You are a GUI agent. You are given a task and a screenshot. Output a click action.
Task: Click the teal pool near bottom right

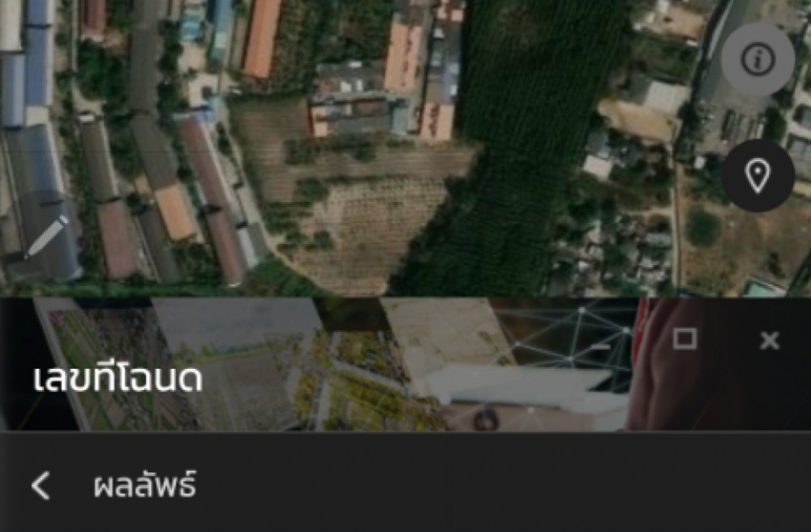pyautogui.click(x=764, y=289)
